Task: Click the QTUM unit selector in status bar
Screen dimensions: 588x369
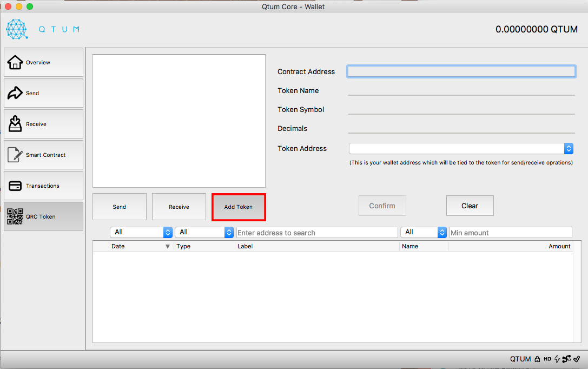Action: click(x=520, y=359)
